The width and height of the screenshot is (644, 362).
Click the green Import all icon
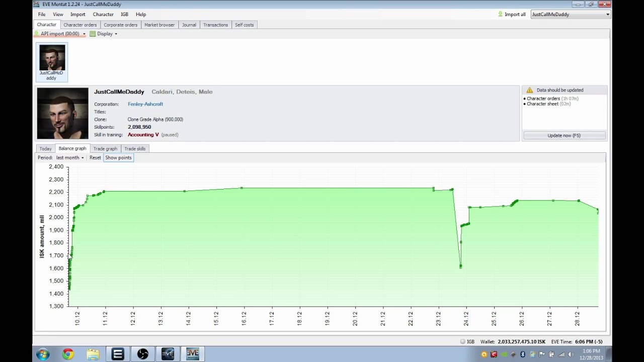click(x=500, y=14)
